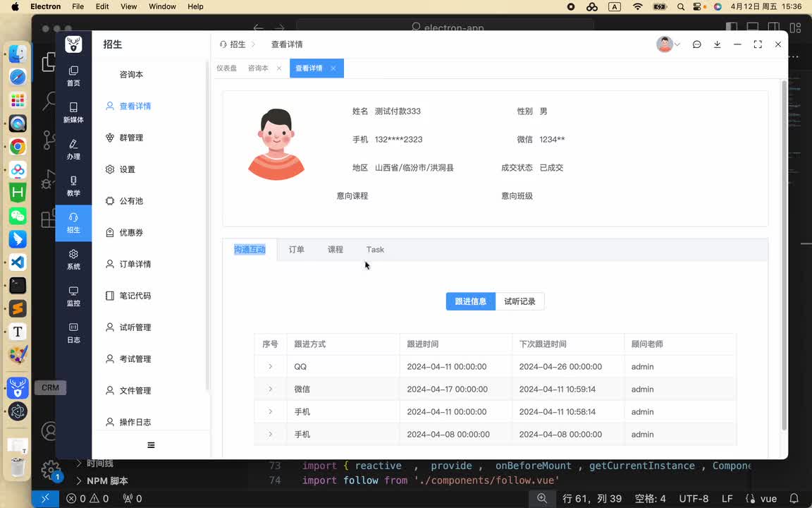Expand the 手机 row dated 2024-04-08
This screenshot has width=812, height=508.
point(271,435)
